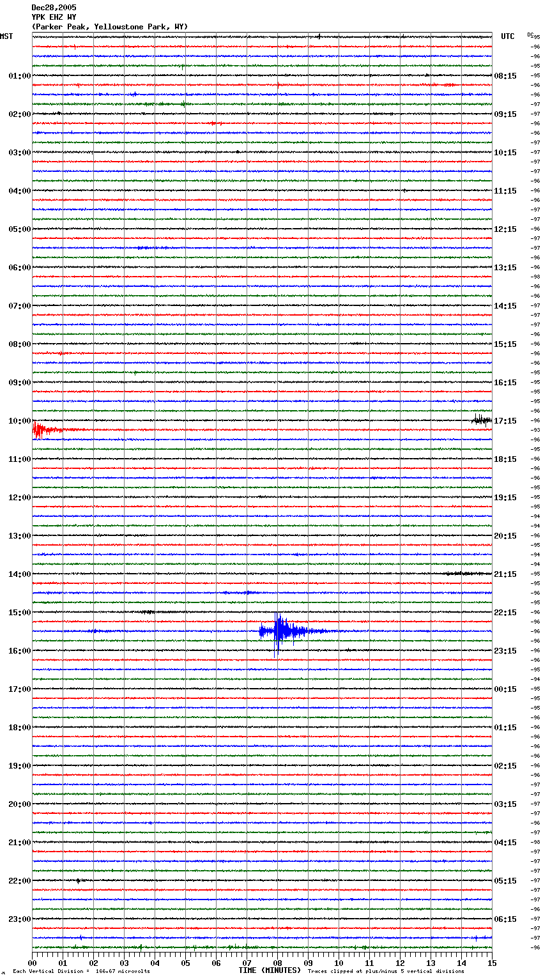This screenshot has height=980, width=543.
Task: Click the 04:15 UTC time label
Action: pyautogui.click(x=505, y=843)
